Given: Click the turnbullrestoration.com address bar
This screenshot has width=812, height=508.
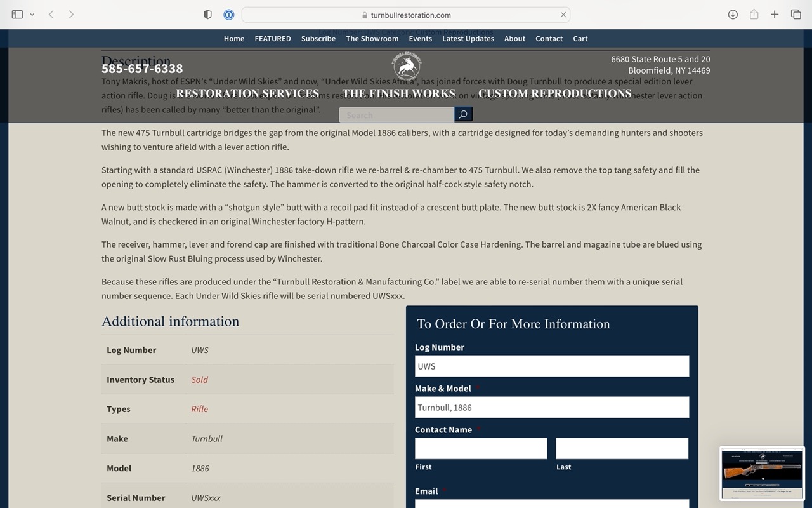Looking at the screenshot, I should (405, 15).
